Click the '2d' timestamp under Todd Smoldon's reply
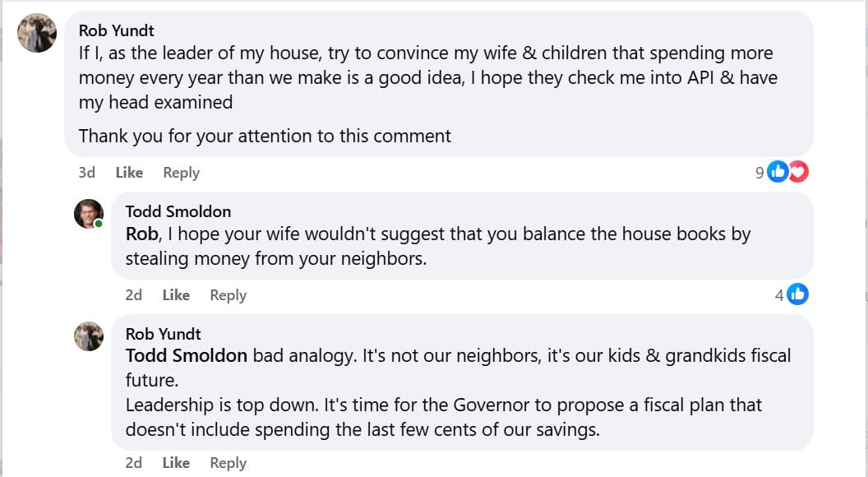The image size is (868, 477). click(133, 295)
